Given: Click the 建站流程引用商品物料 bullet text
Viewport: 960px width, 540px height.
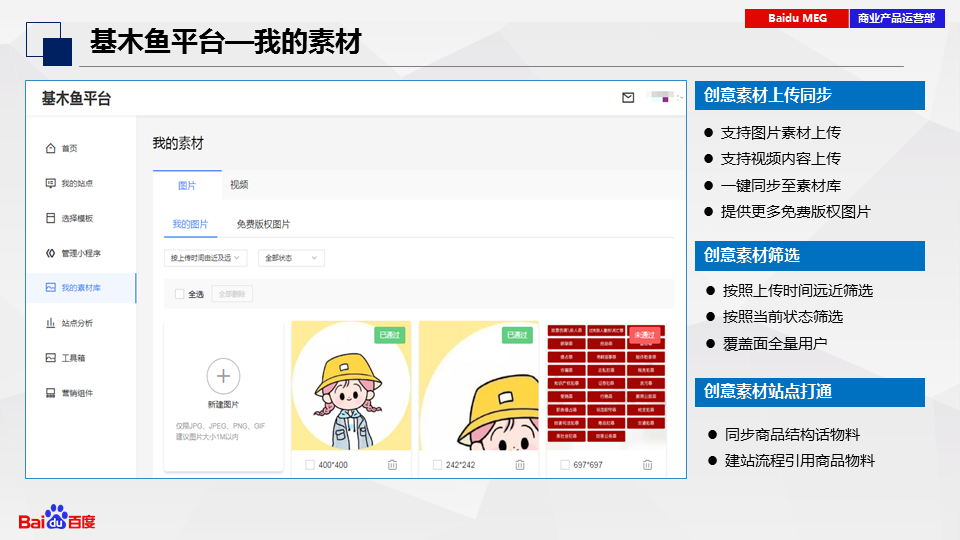Looking at the screenshot, I should click(800, 460).
